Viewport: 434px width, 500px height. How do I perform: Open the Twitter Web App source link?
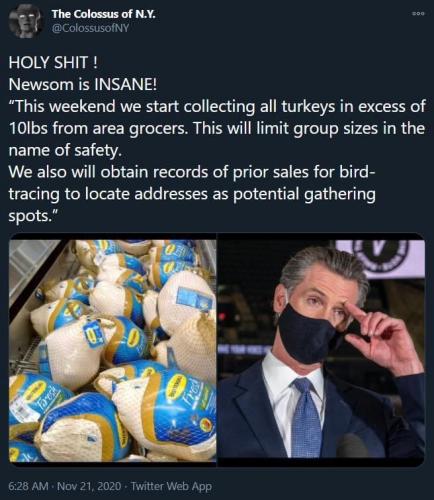171,486
